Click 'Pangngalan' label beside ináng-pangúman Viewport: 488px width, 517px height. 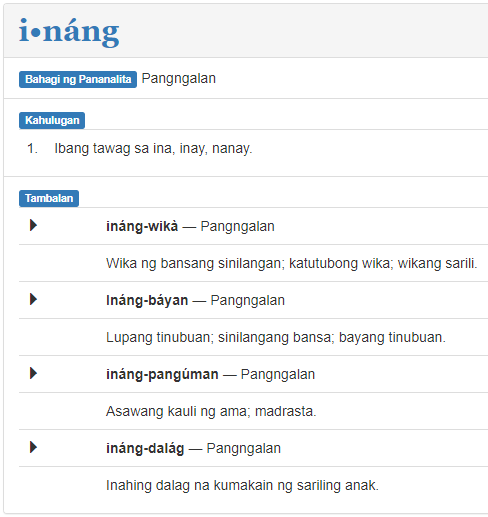278,375
